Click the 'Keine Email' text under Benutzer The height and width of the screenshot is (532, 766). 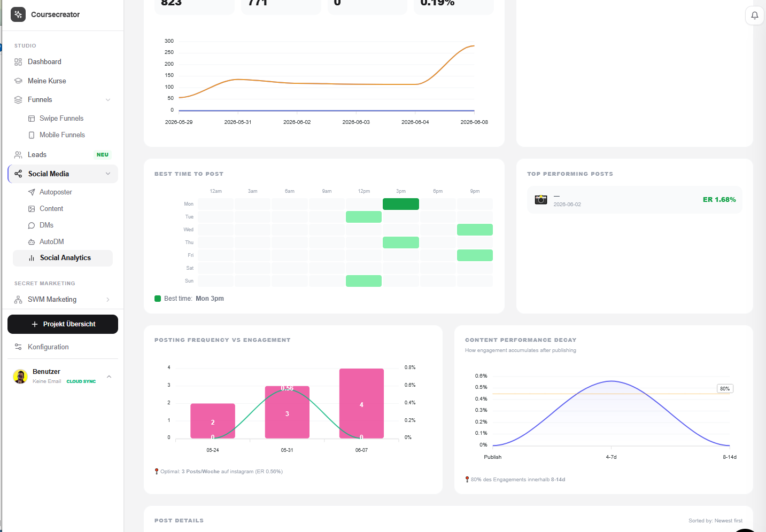coord(47,381)
